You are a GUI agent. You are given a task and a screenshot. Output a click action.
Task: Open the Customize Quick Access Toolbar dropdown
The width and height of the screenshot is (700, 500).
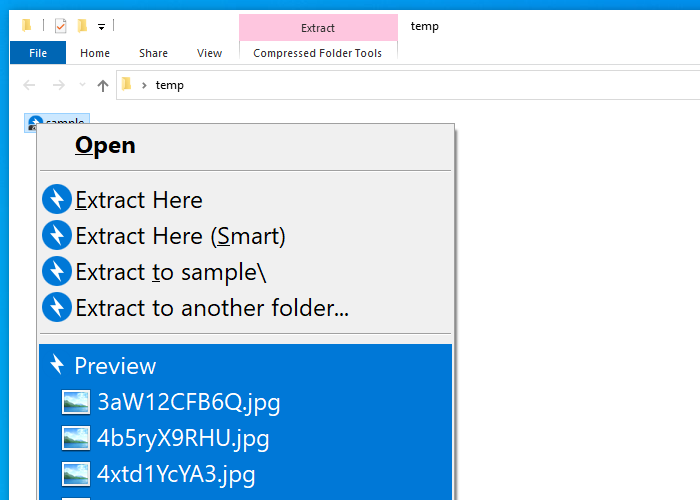point(102,26)
